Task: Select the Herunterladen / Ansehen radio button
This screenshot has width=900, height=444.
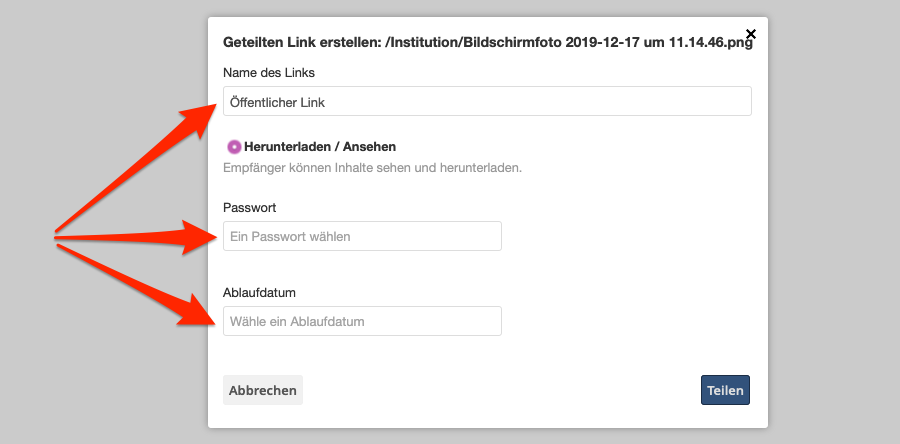Action: pyautogui.click(x=235, y=147)
